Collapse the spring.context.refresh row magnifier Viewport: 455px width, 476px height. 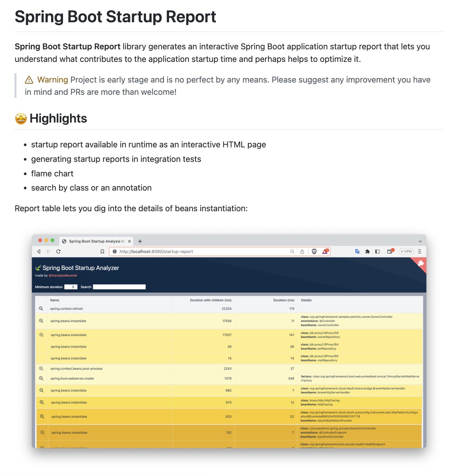click(x=41, y=309)
